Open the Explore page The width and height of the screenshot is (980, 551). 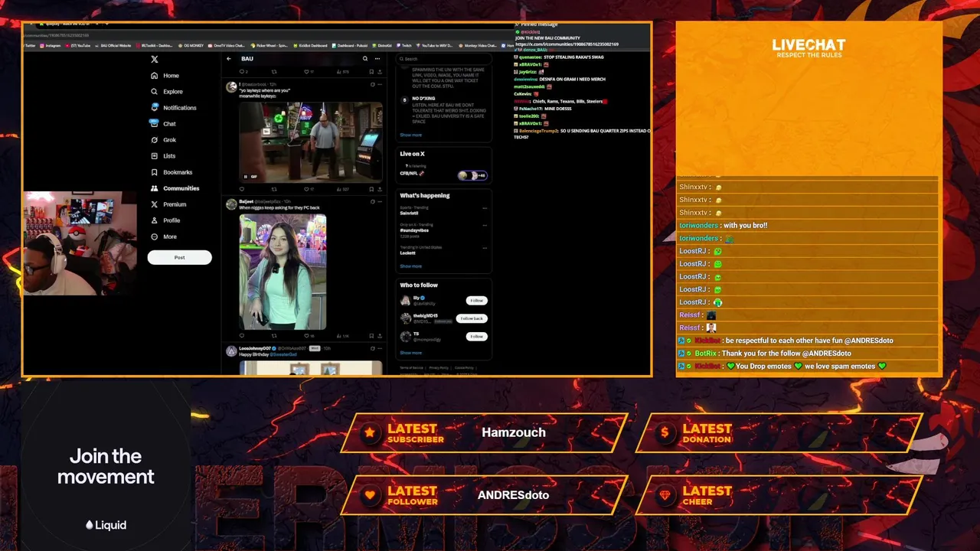pyautogui.click(x=167, y=92)
